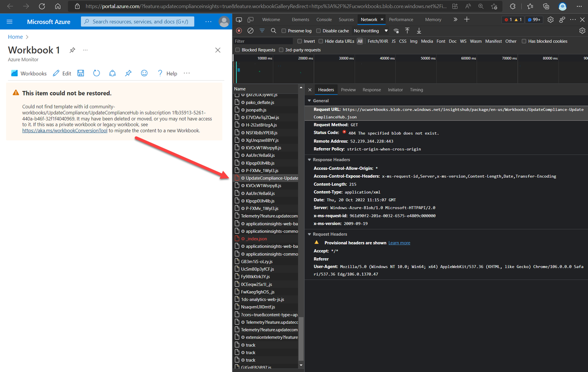Viewport: 588px width, 372px height.
Task: Switch to DevTools Elements tab
Action: [x=300, y=20]
